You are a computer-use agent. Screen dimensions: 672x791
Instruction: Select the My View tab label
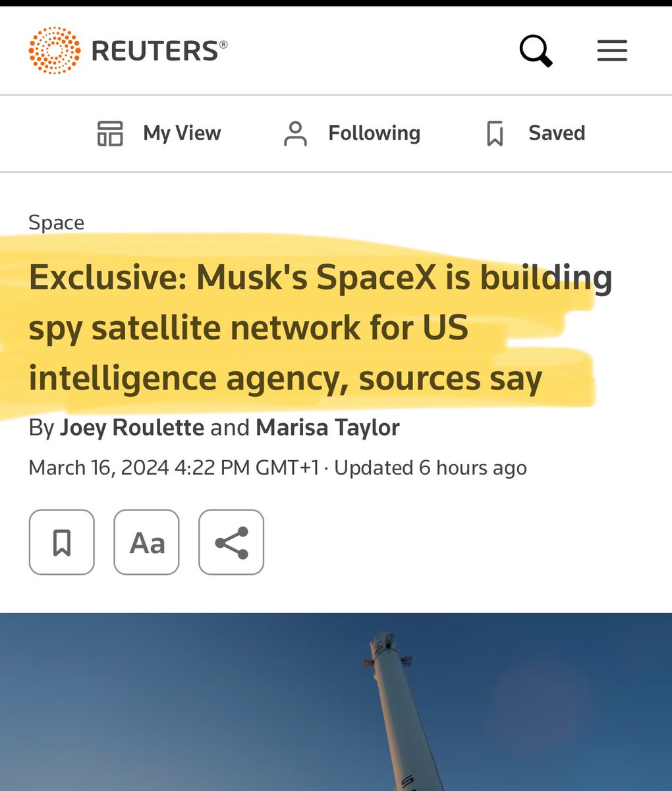pos(182,133)
